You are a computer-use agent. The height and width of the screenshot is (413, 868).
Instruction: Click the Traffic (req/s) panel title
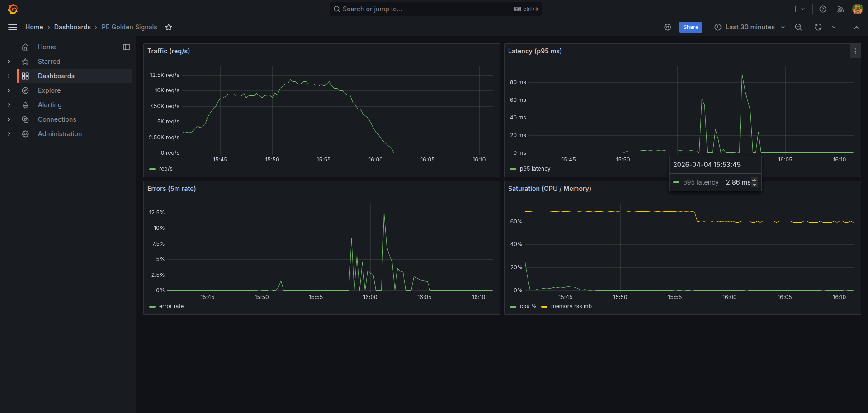(x=169, y=51)
